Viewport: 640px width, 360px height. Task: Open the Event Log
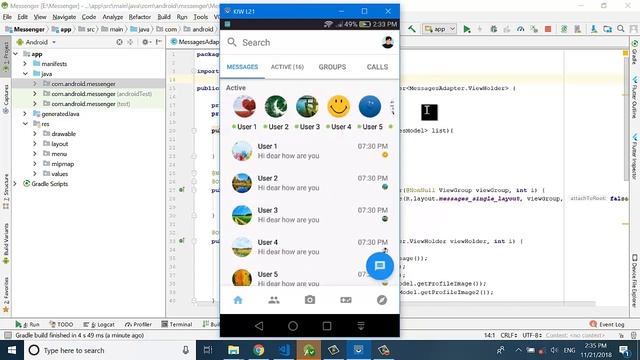(x=607, y=324)
